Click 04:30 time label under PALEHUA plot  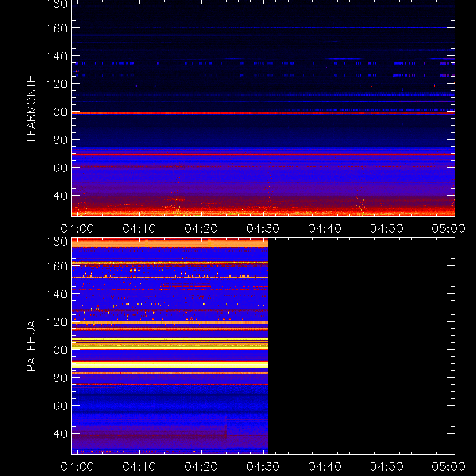tap(263, 466)
